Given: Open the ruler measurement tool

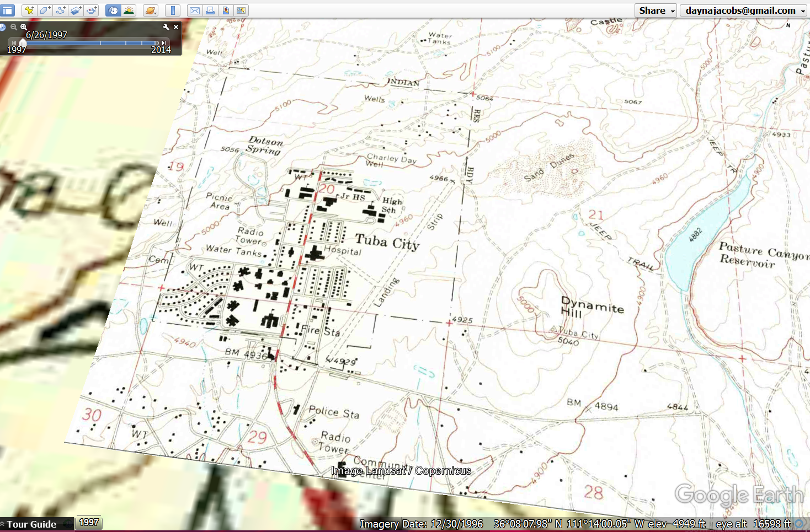Looking at the screenshot, I should [x=173, y=10].
